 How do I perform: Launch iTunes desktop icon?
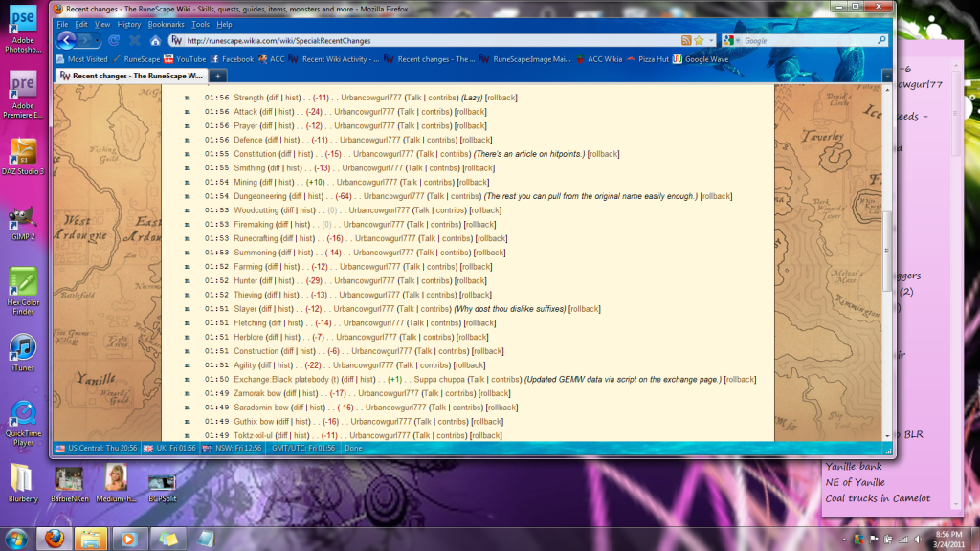pyautogui.click(x=23, y=353)
